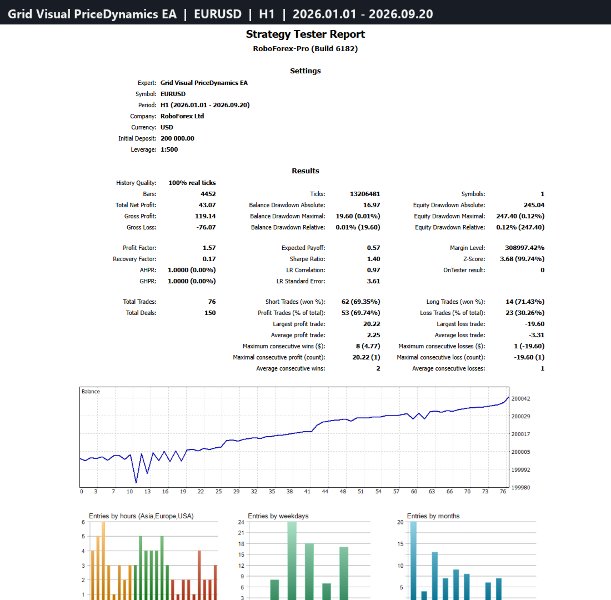Click the Total Deals value '150'
This screenshot has width=611, height=600.
(210, 313)
